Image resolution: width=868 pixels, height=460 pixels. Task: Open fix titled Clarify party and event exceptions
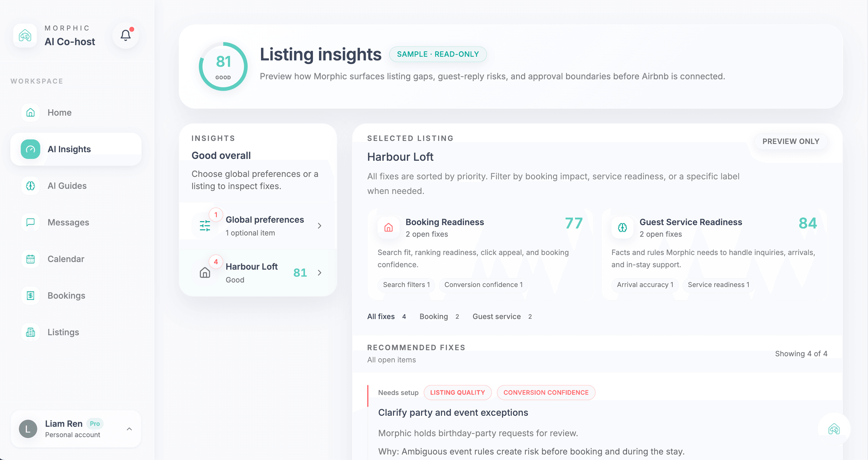point(453,412)
